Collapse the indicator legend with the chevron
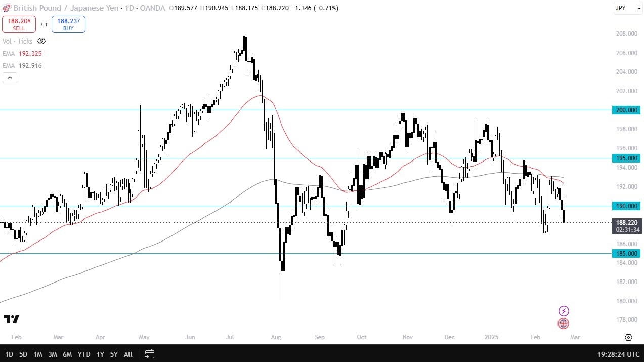 click(x=10, y=77)
